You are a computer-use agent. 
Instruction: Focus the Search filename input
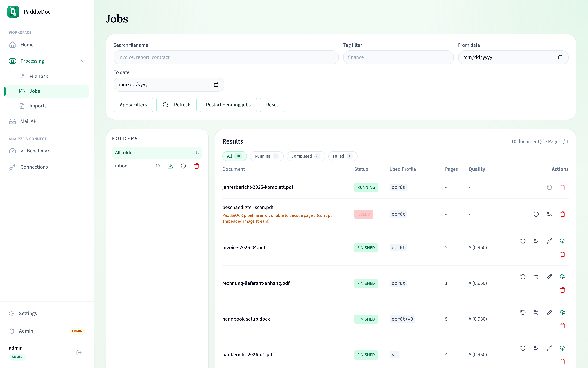226,57
